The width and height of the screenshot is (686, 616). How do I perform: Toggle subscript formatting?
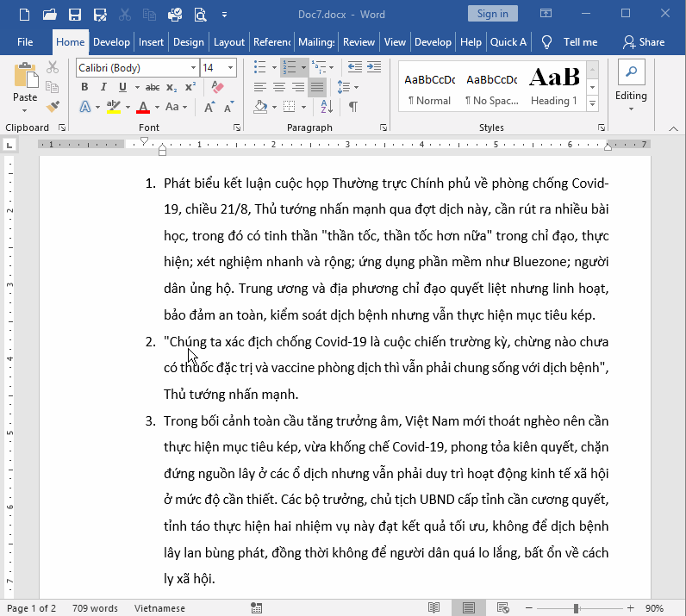tap(171, 88)
